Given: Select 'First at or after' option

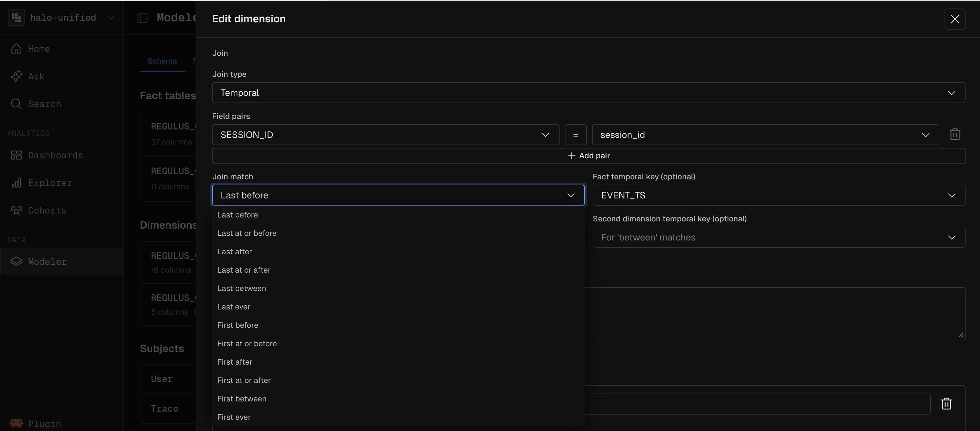Looking at the screenshot, I should click(x=398, y=380).
